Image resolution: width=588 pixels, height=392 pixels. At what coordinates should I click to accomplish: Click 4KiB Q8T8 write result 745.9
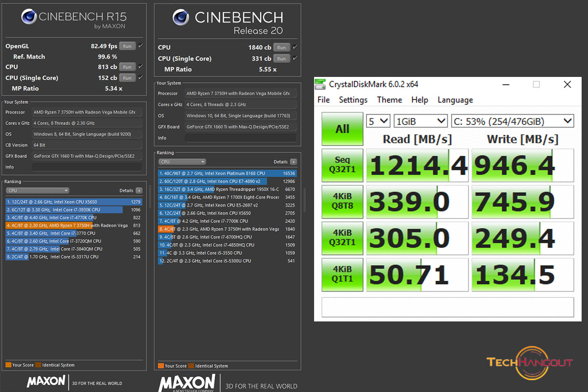click(523, 202)
